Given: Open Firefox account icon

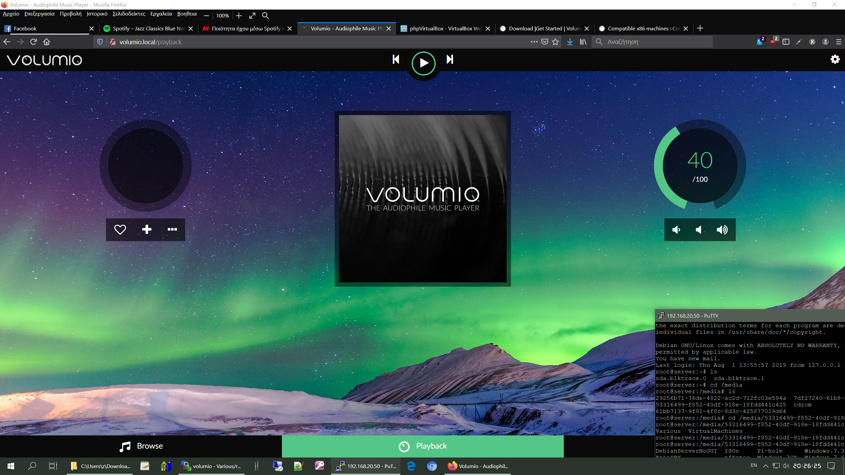Looking at the screenshot, I should coord(825,42).
